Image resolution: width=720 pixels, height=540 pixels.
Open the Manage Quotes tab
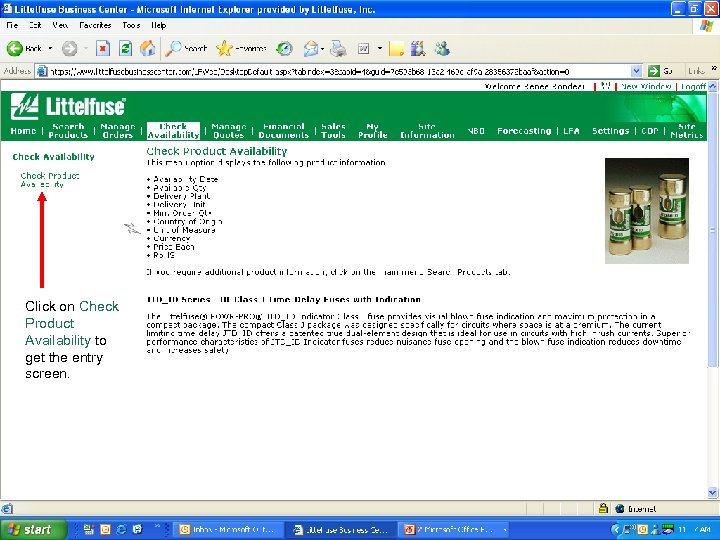[x=229, y=130]
